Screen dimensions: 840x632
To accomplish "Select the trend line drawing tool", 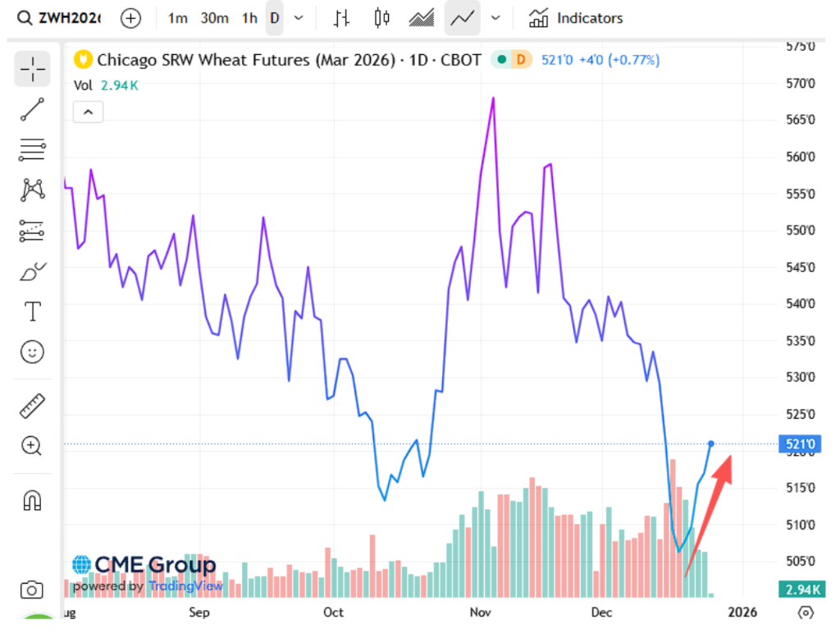I will click(32, 109).
